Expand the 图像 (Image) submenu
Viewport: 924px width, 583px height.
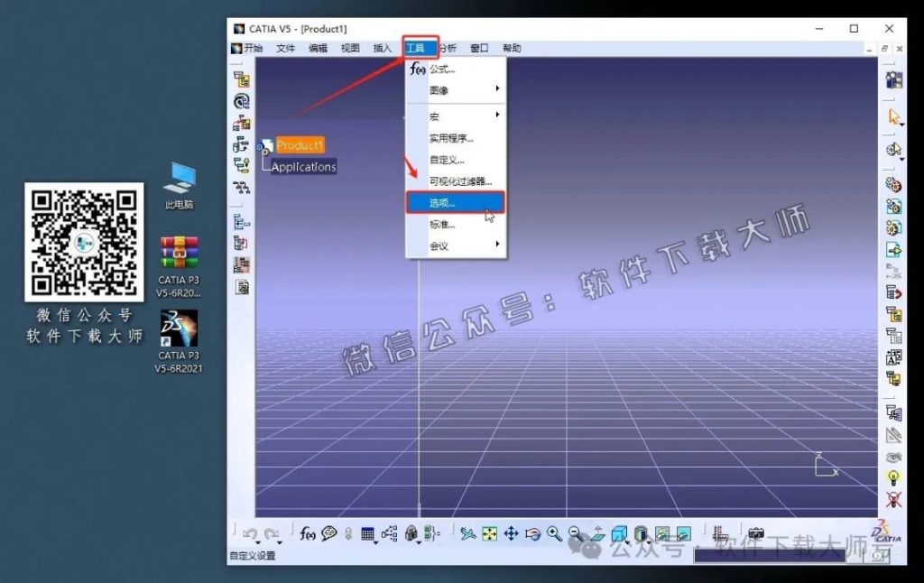(439, 89)
